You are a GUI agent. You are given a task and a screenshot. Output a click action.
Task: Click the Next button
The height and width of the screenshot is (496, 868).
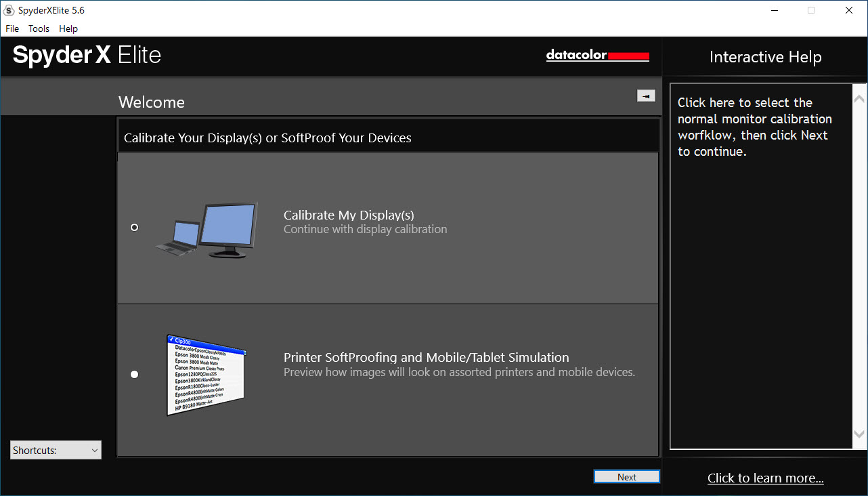(627, 477)
